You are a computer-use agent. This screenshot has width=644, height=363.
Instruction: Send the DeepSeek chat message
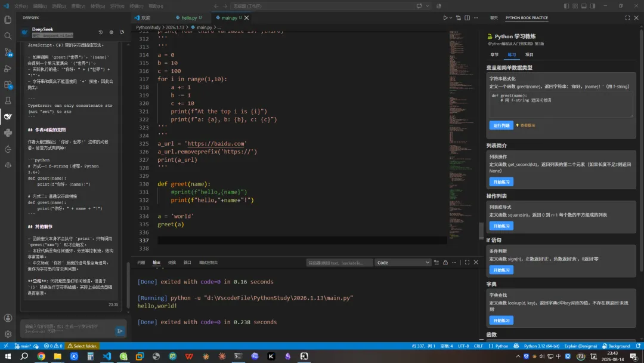tap(119, 331)
